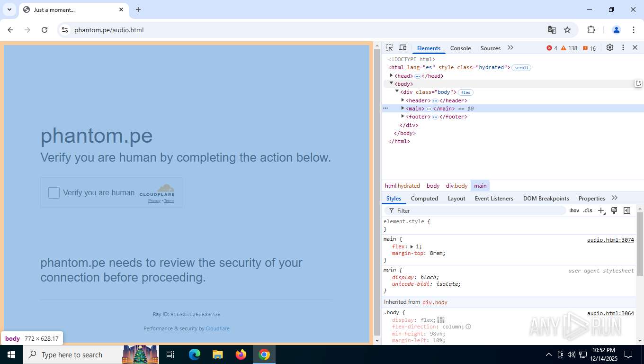Open the Layout tab
The height and width of the screenshot is (364, 644).
(456, 199)
